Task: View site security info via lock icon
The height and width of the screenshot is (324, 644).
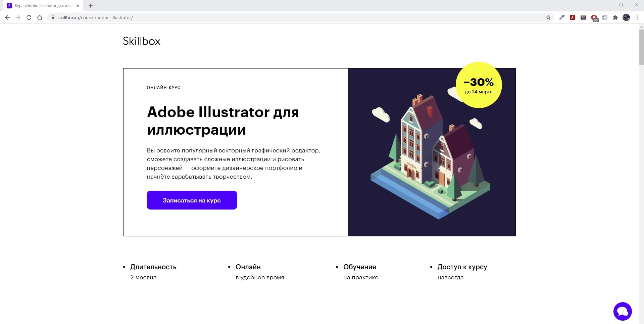Action: [53, 17]
